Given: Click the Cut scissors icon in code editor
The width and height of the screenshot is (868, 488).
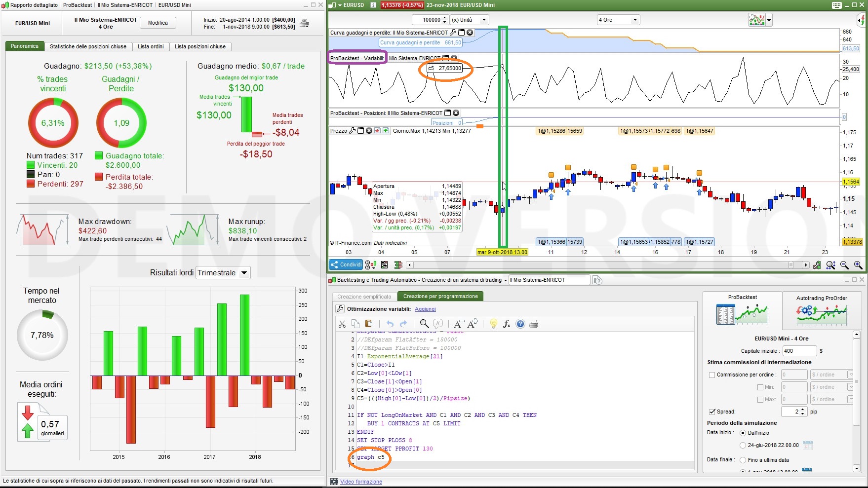Looking at the screenshot, I should (342, 324).
